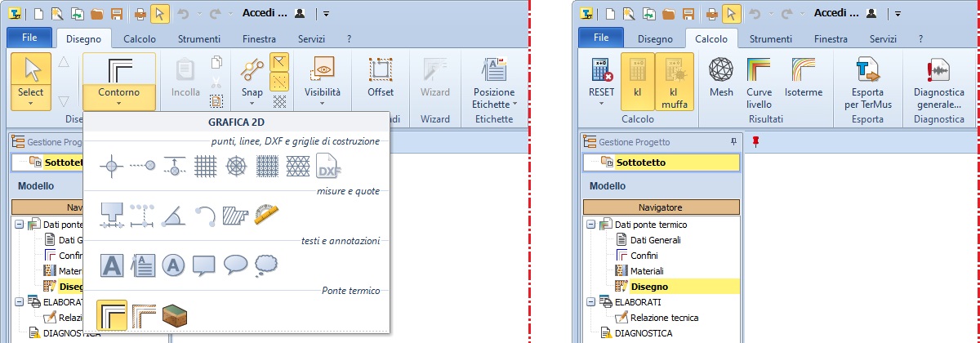Click the blue File menu beside Calcolo tab
This screenshot has width=980, height=343.
[601, 38]
